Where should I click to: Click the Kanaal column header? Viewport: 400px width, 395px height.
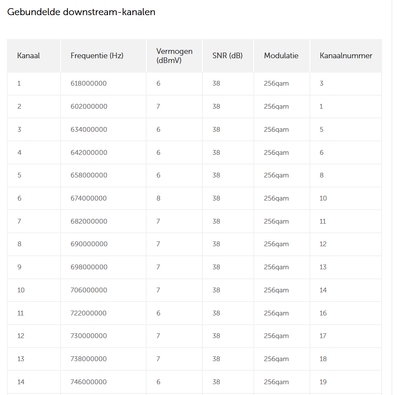click(29, 56)
